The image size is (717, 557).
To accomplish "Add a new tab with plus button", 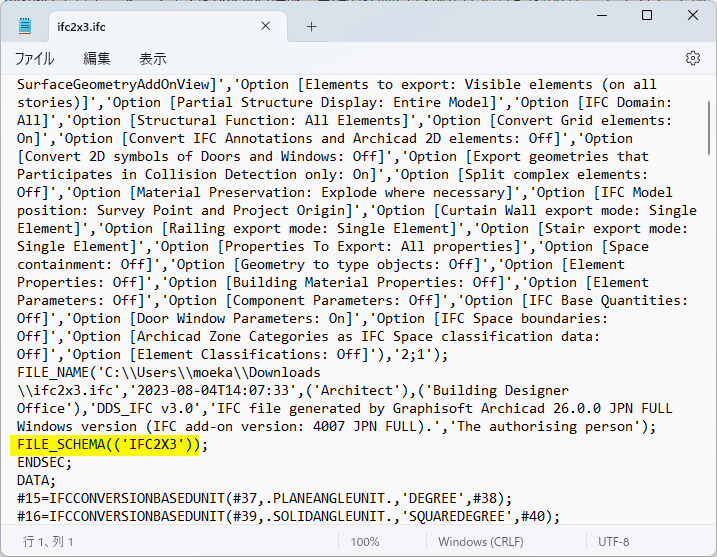I will [x=311, y=26].
